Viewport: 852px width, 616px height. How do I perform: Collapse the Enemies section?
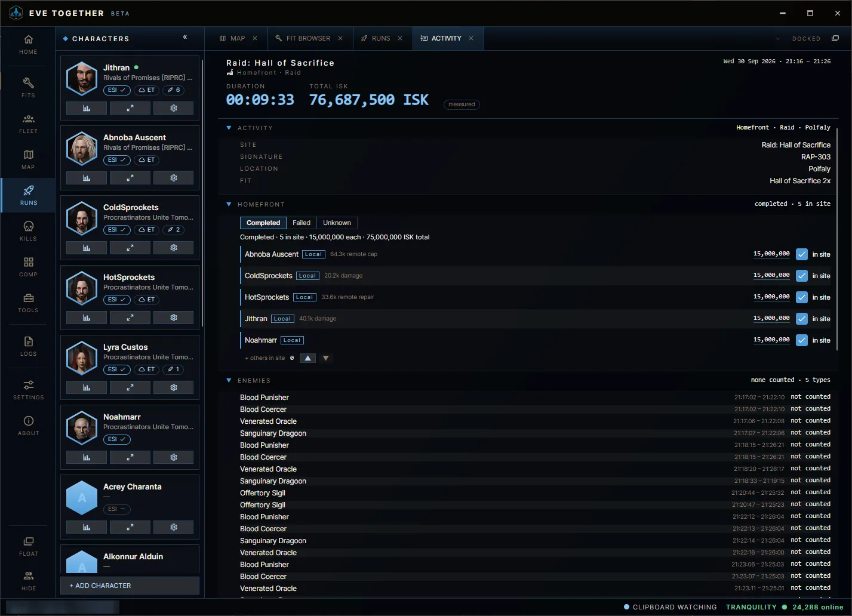pyautogui.click(x=229, y=380)
